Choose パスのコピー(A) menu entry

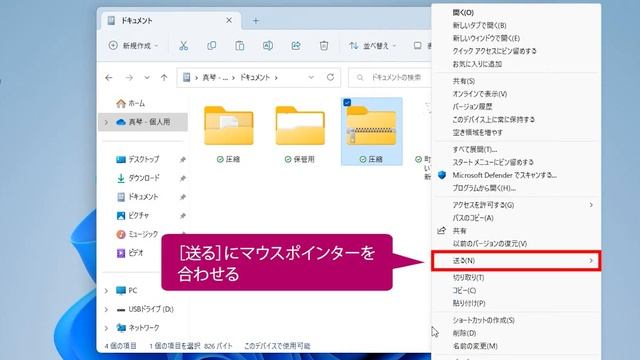(x=473, y=218)
